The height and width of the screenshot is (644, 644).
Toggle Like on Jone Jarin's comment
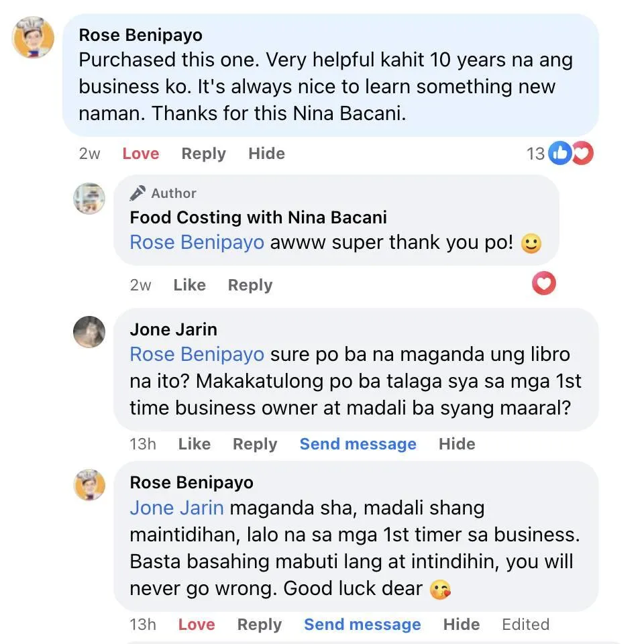pyautogui.click(x=195, y=444)
